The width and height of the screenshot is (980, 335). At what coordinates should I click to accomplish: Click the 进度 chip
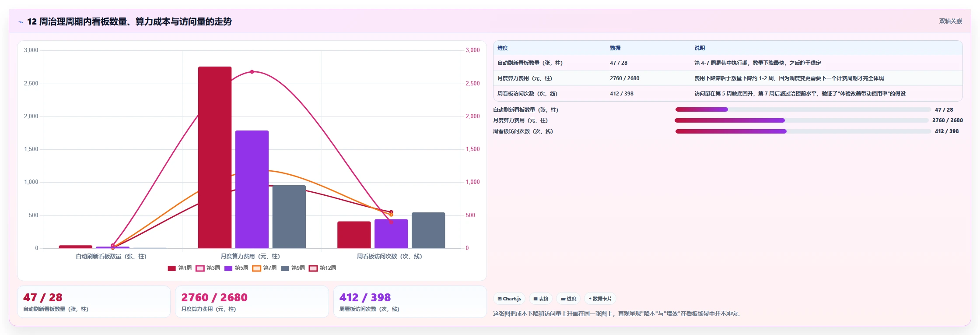(x=568, y=299)
